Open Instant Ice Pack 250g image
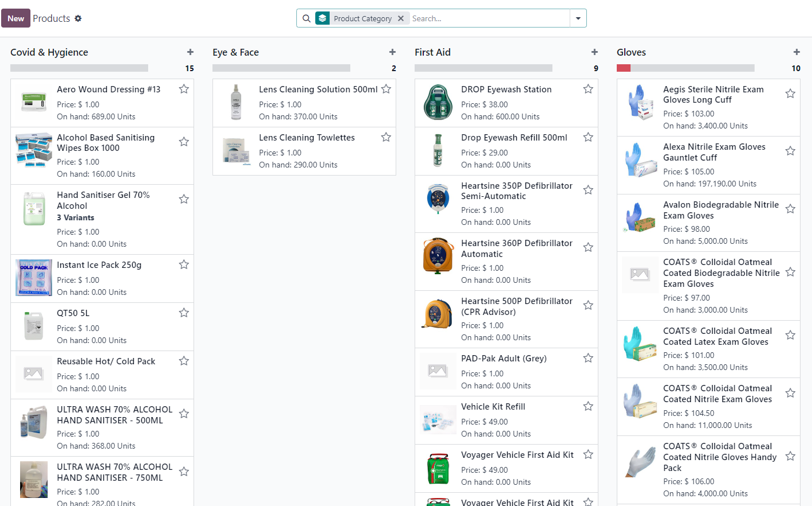 [x=34, y=278]
